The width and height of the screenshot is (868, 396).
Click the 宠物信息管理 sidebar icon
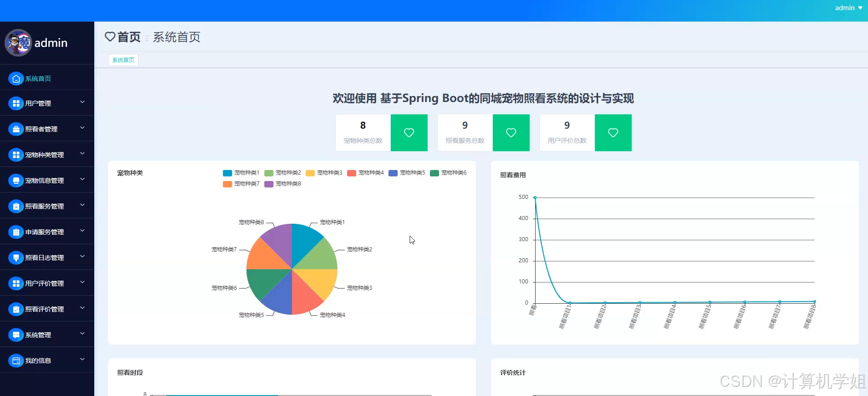(x=16, y=181)
